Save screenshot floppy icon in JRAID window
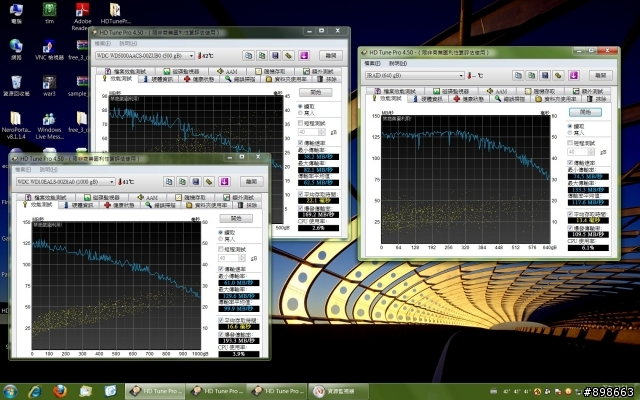640x400 pixels. point(545,76)
